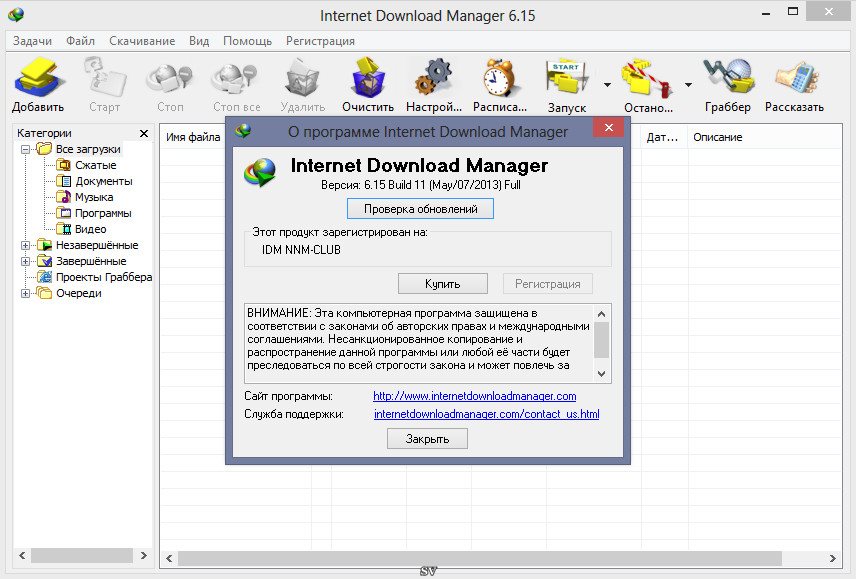
Task: Click the Остановить (Stop Queue) icon
Action: [647, 80]
